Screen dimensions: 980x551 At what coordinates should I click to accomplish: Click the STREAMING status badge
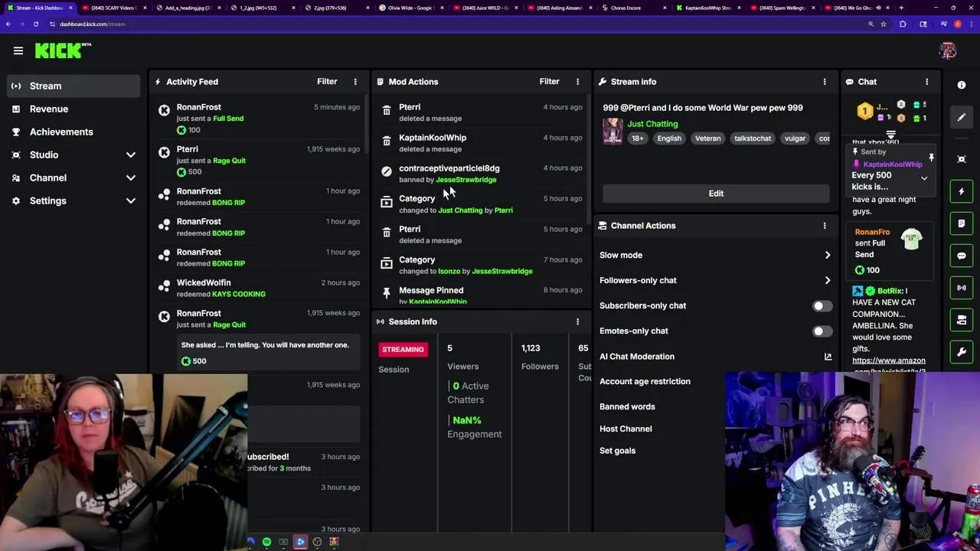[403, 350]
